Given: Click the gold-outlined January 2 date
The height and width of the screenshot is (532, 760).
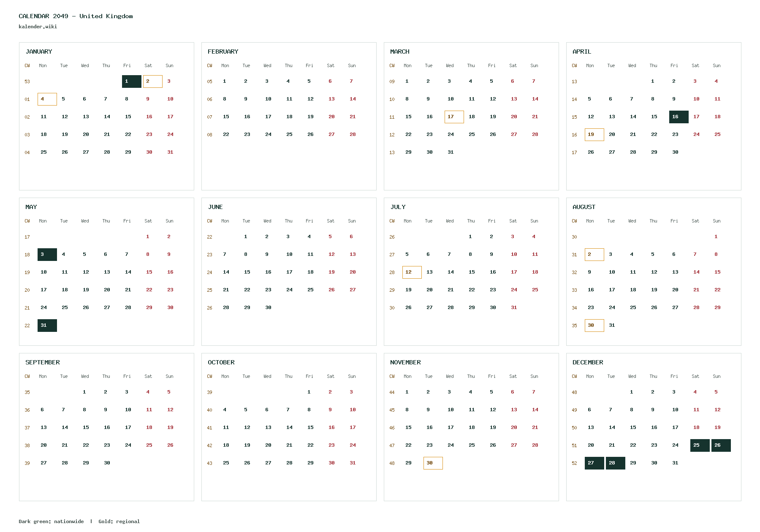Looking at the screenshot, I should coord(153,81).
